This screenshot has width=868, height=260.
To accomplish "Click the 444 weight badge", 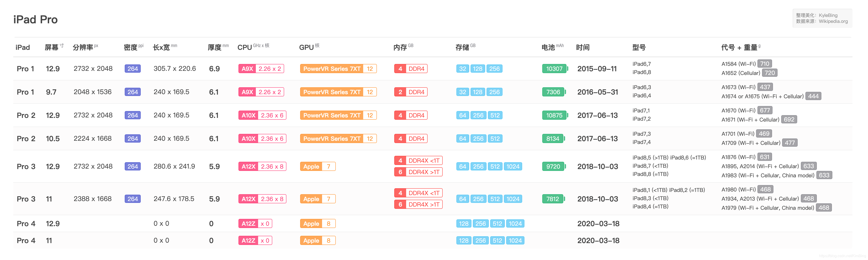I will click(x=813, y=96).
